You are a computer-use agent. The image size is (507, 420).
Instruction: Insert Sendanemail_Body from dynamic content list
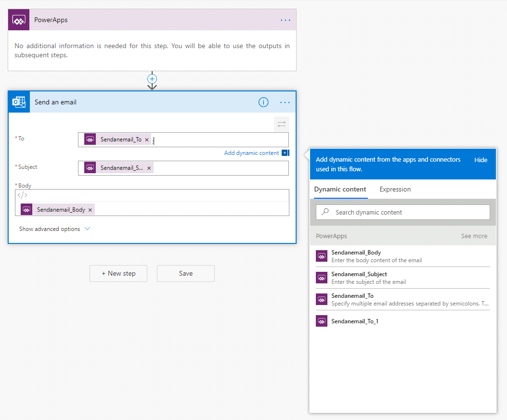(403, 256)
